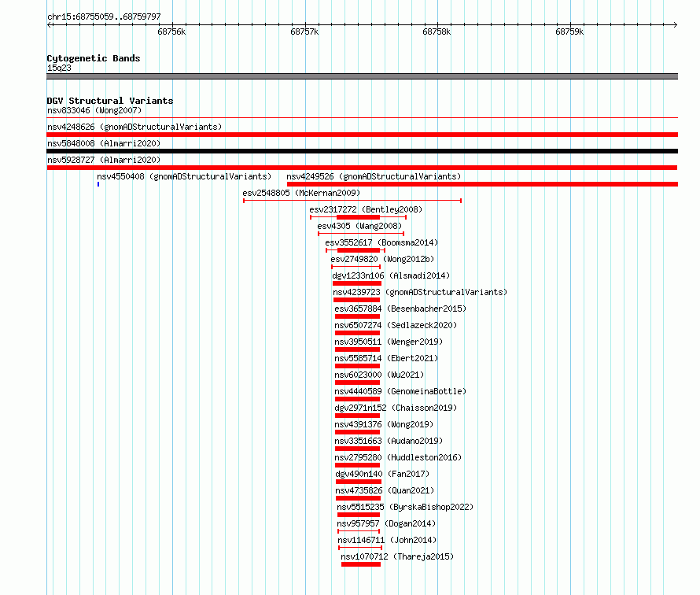Screen dimensions: 700x595
Task: Click the small blue nsv4550408 marker
Action: coord(98,184)
